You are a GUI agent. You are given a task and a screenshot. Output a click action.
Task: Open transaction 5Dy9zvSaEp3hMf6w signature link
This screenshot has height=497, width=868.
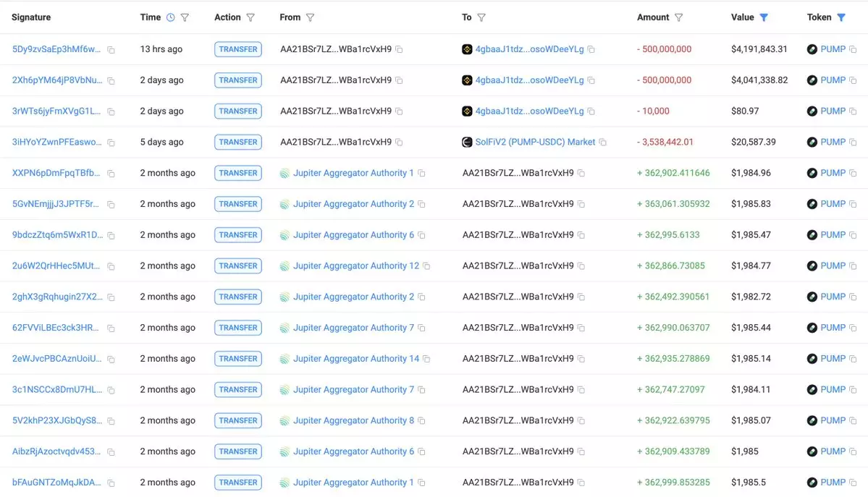pyautogui.click(x=56, y=49)
